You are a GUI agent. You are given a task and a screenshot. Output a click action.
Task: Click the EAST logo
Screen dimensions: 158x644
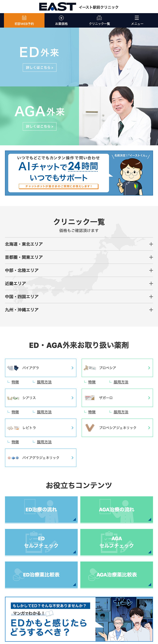click(x=57, y=7)
